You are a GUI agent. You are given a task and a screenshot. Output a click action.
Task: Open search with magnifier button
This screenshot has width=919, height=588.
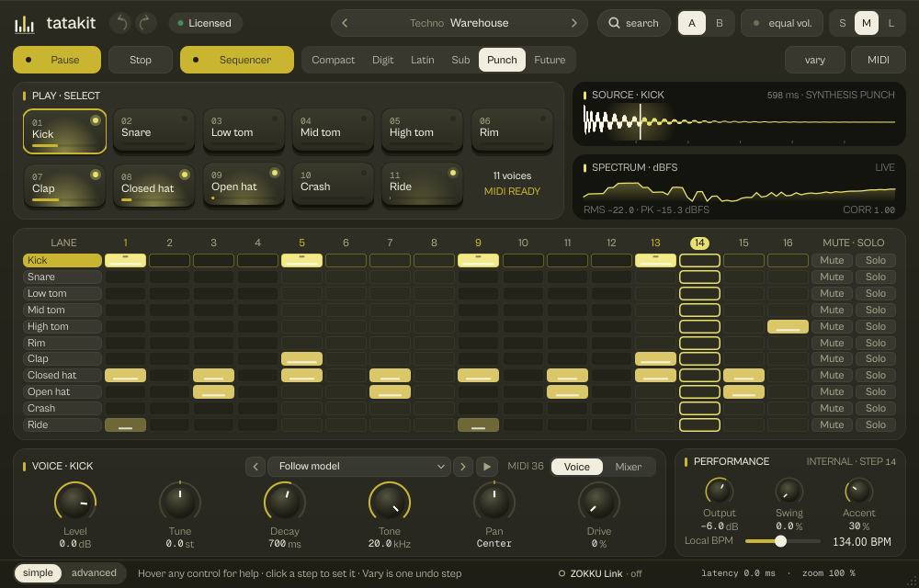[x=633, y=23]
